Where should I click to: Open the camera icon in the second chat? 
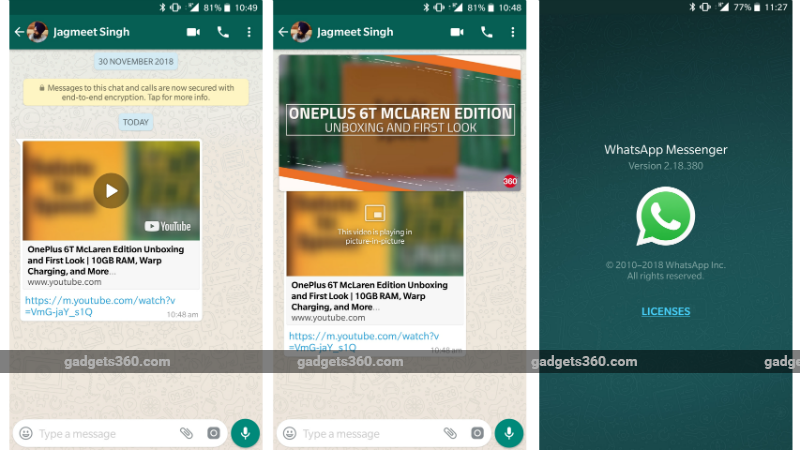click(477, 433)
